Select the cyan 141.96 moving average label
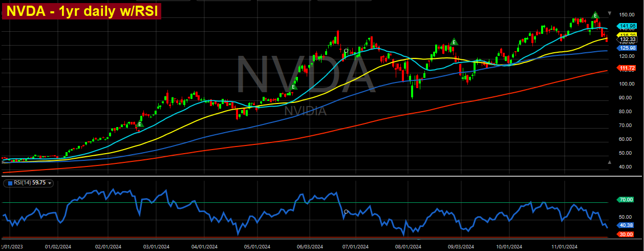The width and height of the screenshot is (644, 251). pyautogui.click(x=627, y=26)
